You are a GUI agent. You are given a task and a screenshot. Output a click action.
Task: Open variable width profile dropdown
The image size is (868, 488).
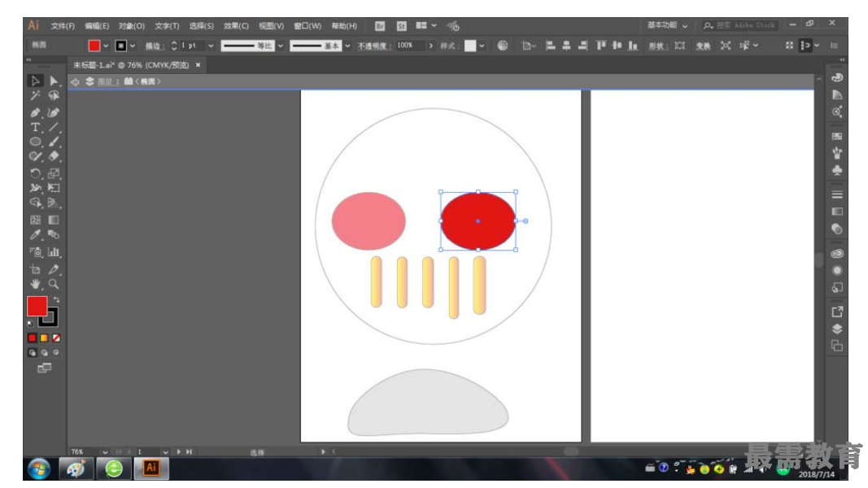[281, 46]
